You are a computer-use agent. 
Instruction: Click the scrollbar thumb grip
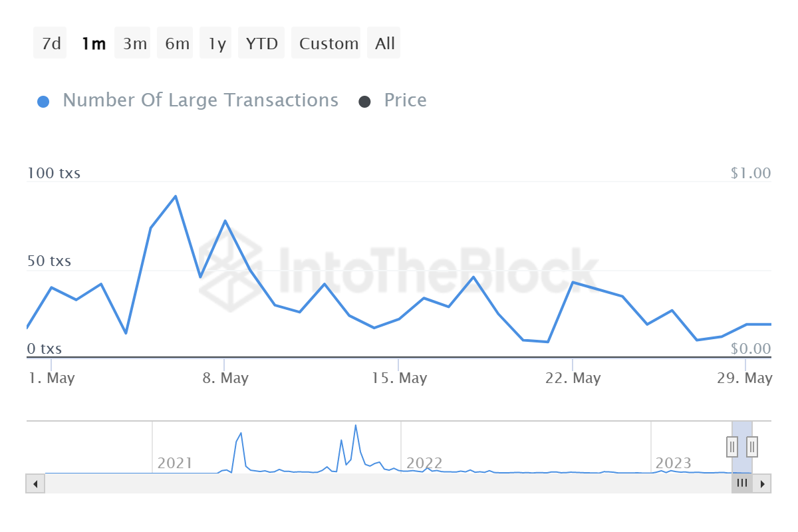click(x=742, y=483)
